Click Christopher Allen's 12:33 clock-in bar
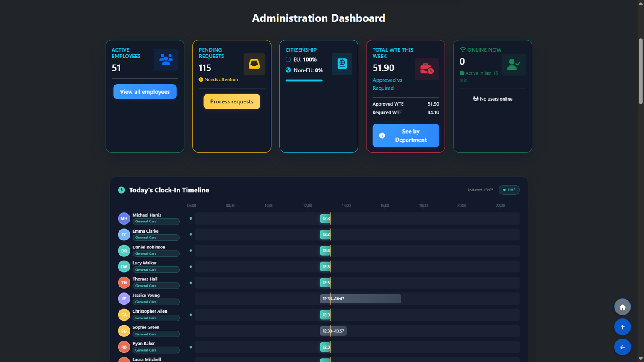 pyautogui.click(x=325, y=315)
